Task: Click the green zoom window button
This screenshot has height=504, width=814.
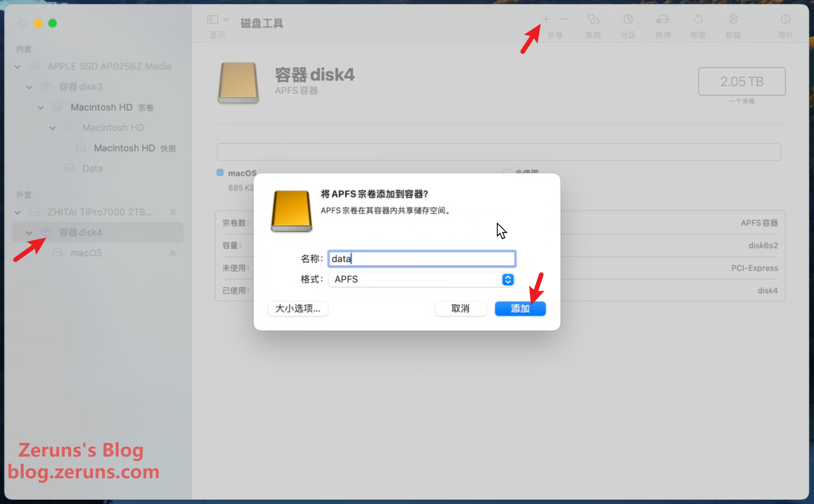Action: tap(53, 23)
